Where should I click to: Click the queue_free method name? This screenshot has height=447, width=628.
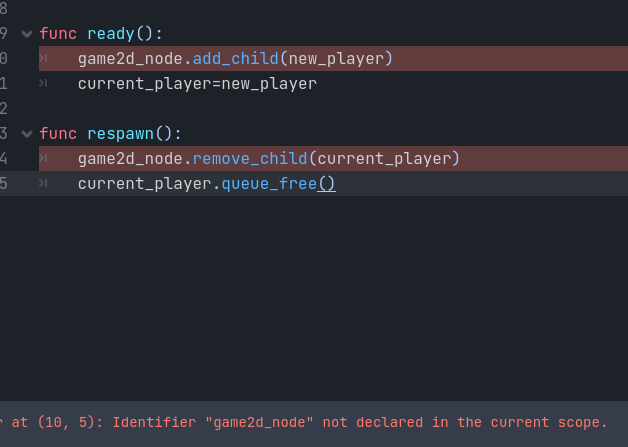[269, 184]
